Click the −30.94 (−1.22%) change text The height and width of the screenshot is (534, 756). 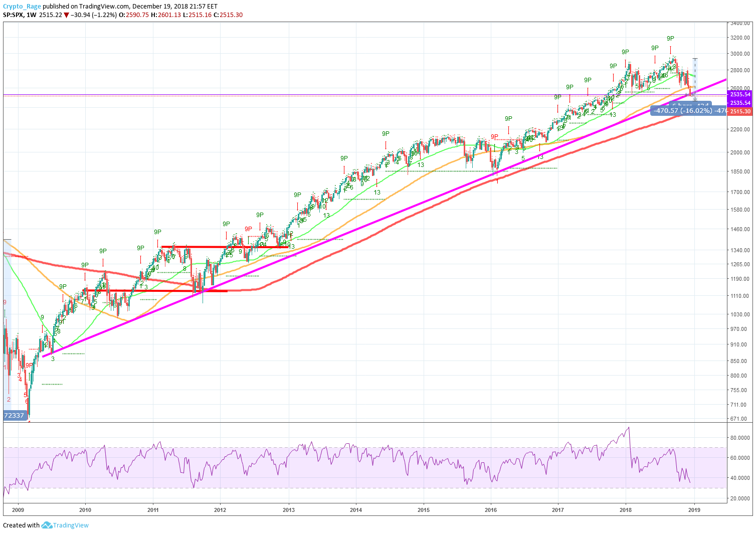pos(93,15)
